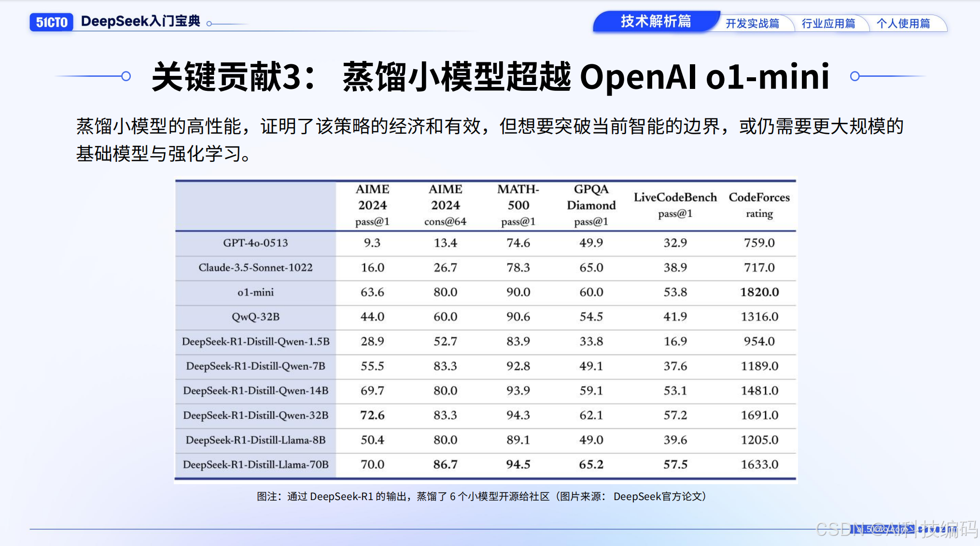Click small circle after DeepSeek入门宝典 header

pos(209,23)
